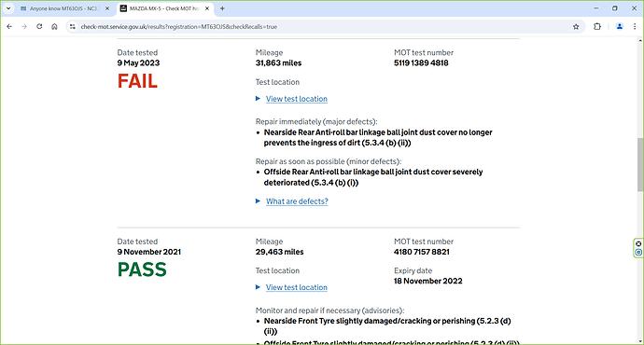644x345 pixels.
Task: Click the lower side-panel widget icon at right edge
Action: 638,253
